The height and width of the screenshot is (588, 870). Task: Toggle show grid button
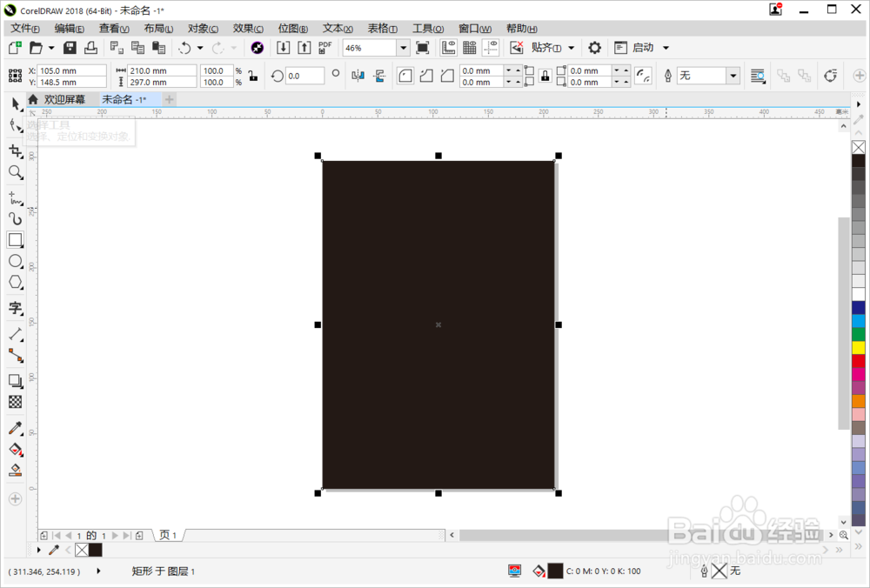[x=470, y=48]
